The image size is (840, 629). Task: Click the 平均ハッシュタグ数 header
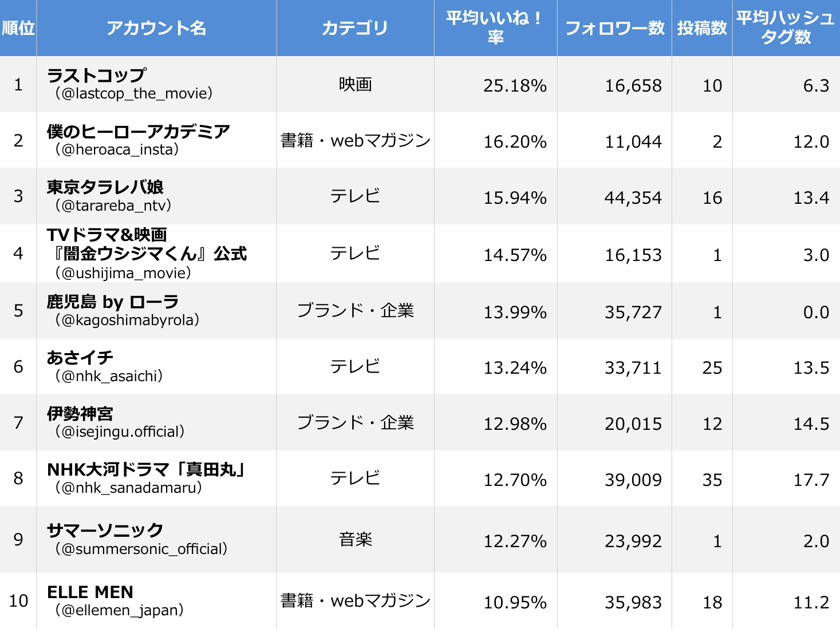click(x=786, y=28)
